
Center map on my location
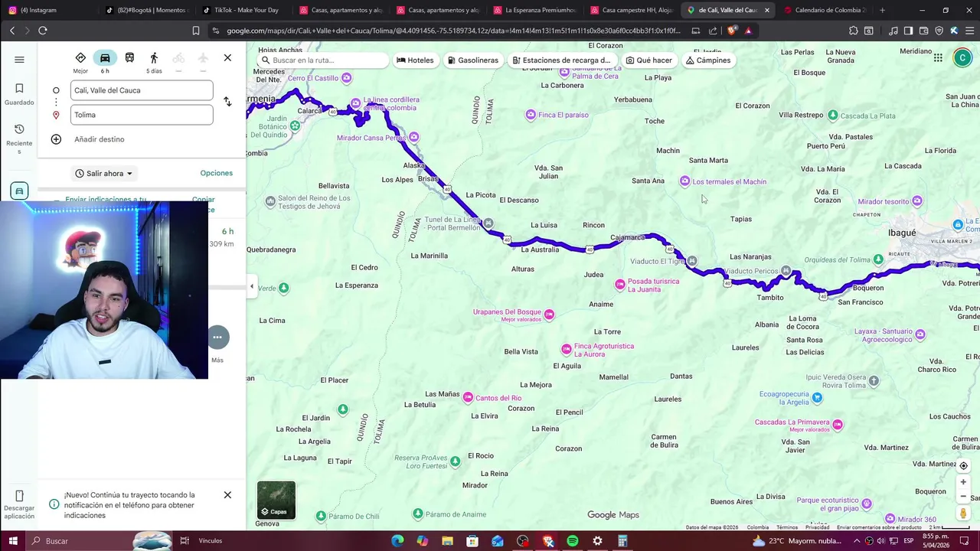pos(963,465)
